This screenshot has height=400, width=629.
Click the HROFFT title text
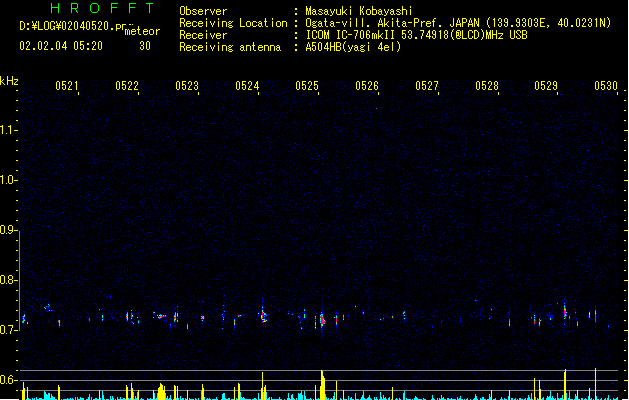(x=102, y=8)
